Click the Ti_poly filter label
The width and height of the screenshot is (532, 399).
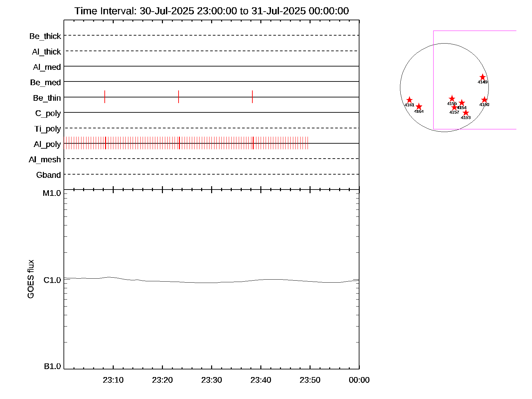pos(48,129)
